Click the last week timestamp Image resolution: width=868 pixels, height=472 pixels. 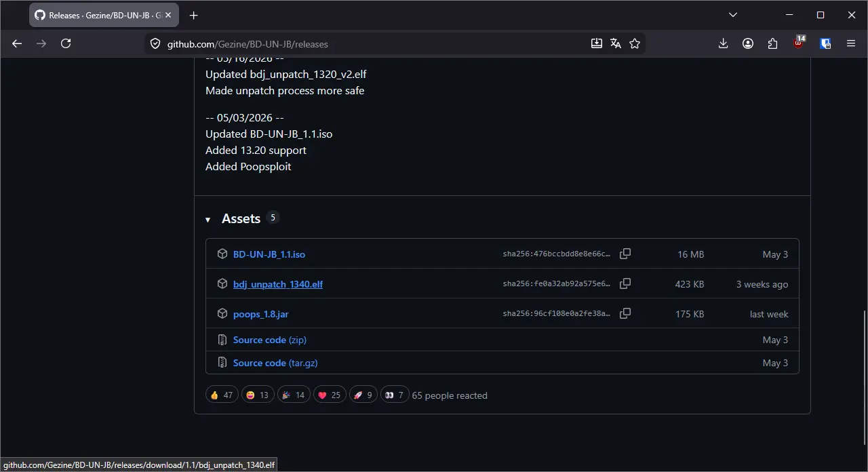[769, 314]
